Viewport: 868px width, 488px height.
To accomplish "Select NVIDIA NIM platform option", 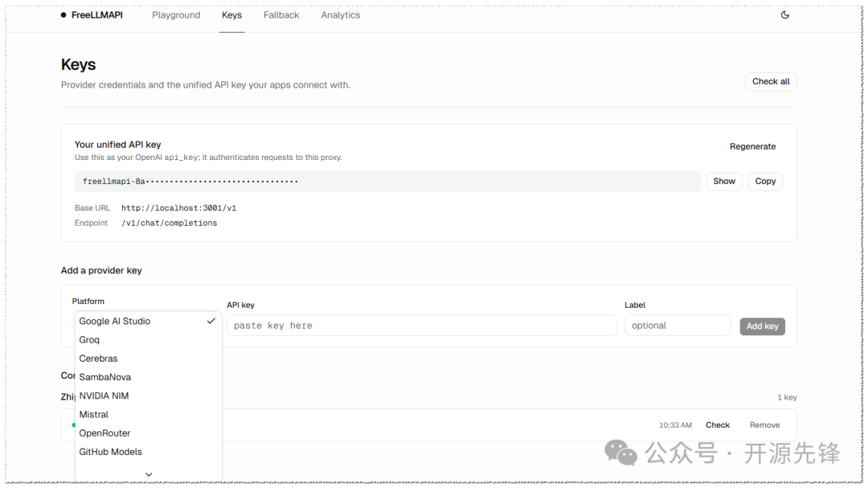I will 149,396.
